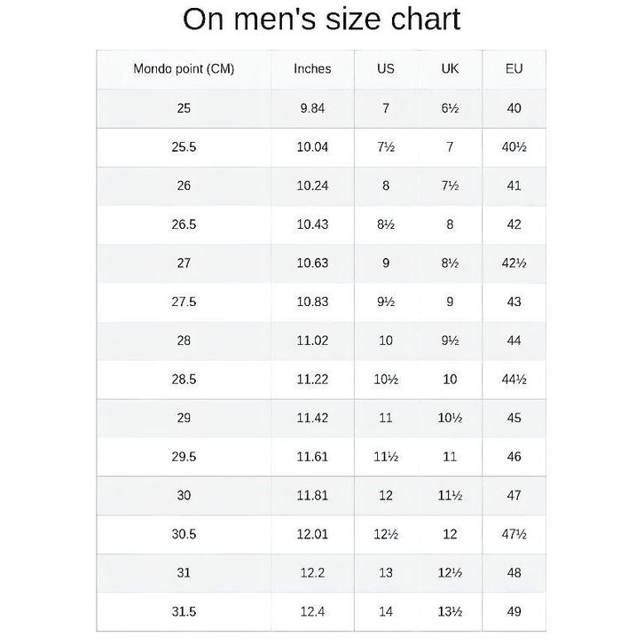Select the EU column header
This screenshot has height=644, width=644.
click(x=514, y=69)
